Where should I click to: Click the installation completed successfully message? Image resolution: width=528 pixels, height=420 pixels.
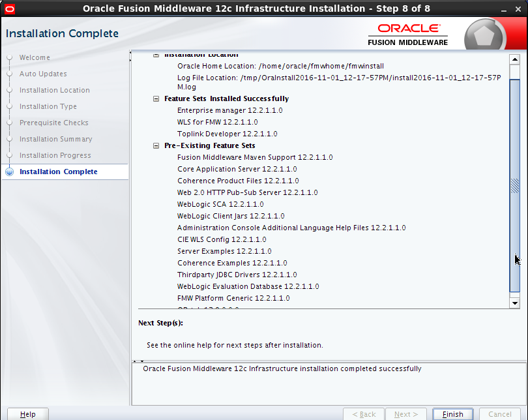tap(282, 369)
